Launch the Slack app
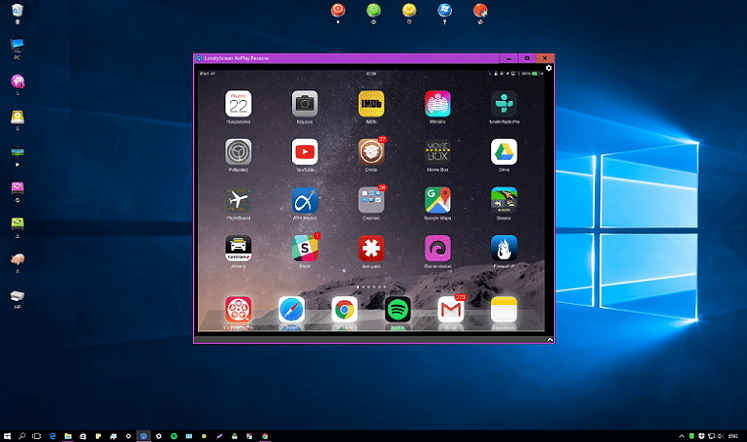Viewport: 747px width, 442px height. pos(305,248)
